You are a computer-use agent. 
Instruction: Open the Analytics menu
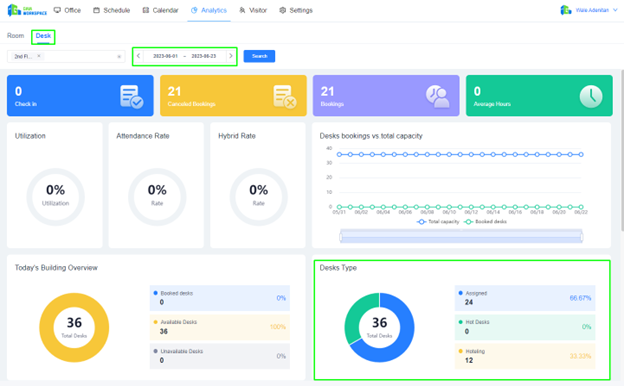(209, 10)
